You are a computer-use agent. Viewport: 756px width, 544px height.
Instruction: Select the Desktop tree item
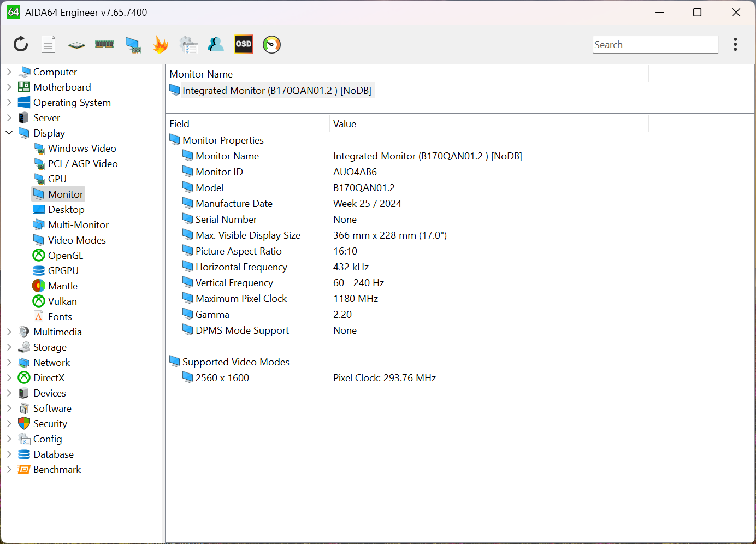pyautogui.click(x=66, y=209)
